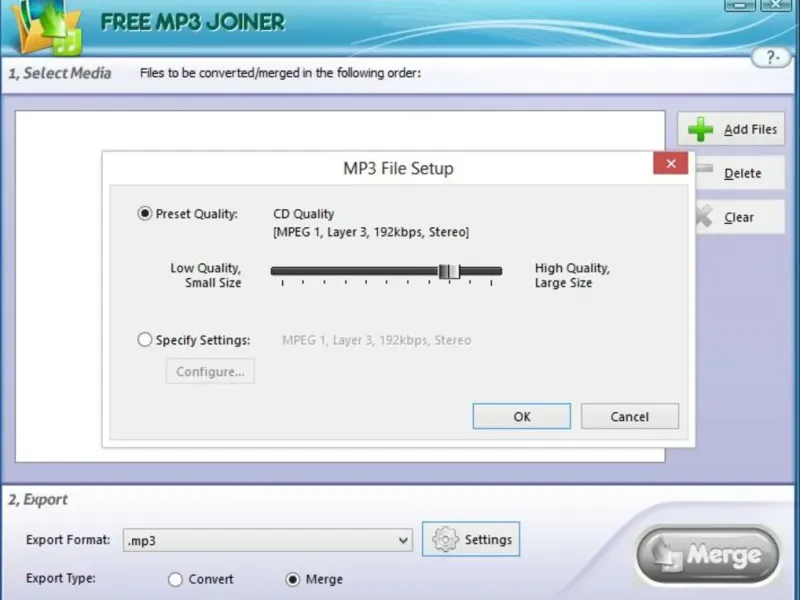Choose Merge export type

[293, 579]
